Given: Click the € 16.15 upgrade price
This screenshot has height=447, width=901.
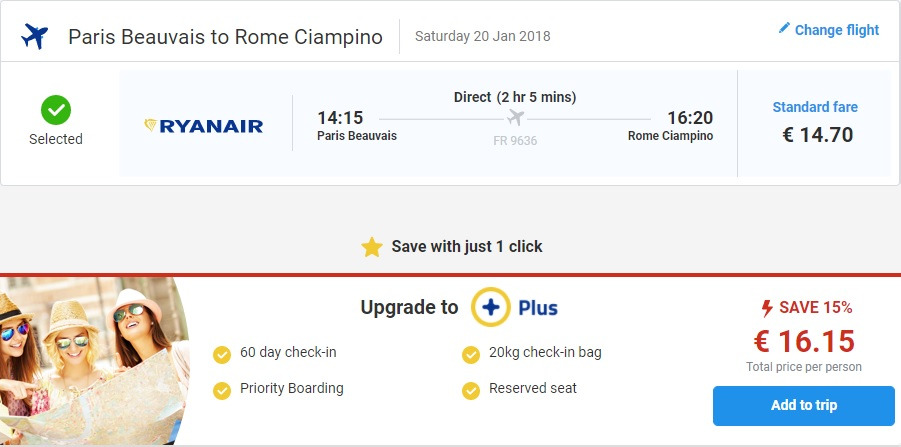Looking at the screenshot, I should (804, 341).
